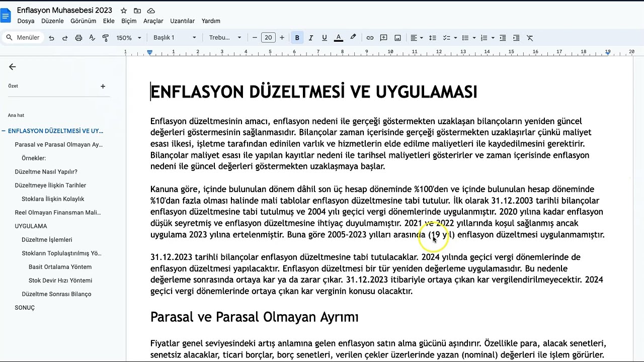Jump to Düzeltmeye İlişkin Tarihler heading
The width and height of the screenshot is (644, 362).
[50, 185]
